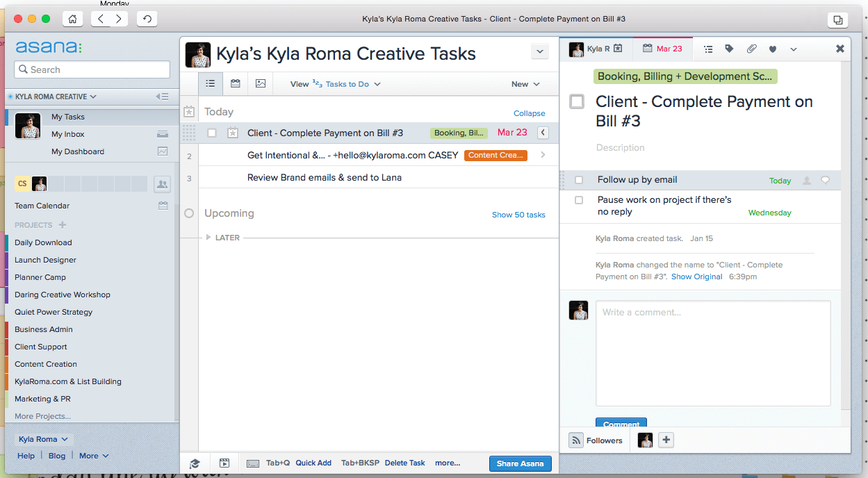Collapse the Today section
This screenshot has height=478, width=868.
point(530,113)
